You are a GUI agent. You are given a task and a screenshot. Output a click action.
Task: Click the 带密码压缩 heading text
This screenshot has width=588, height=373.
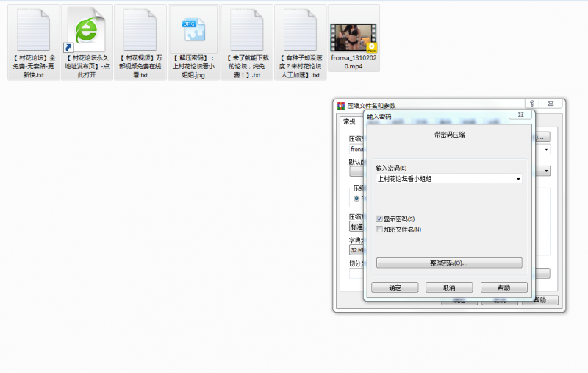pyautogui.click(x=449, y=135)
